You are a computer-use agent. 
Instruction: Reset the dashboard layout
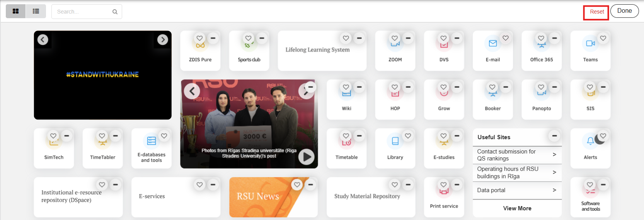tap(596, 12)
